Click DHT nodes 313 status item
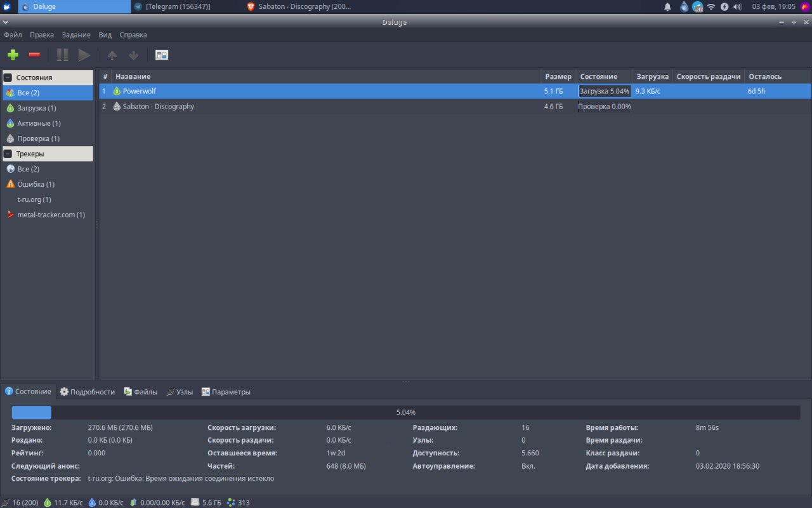This screenshot has height=508, width=812. [239, 502]
